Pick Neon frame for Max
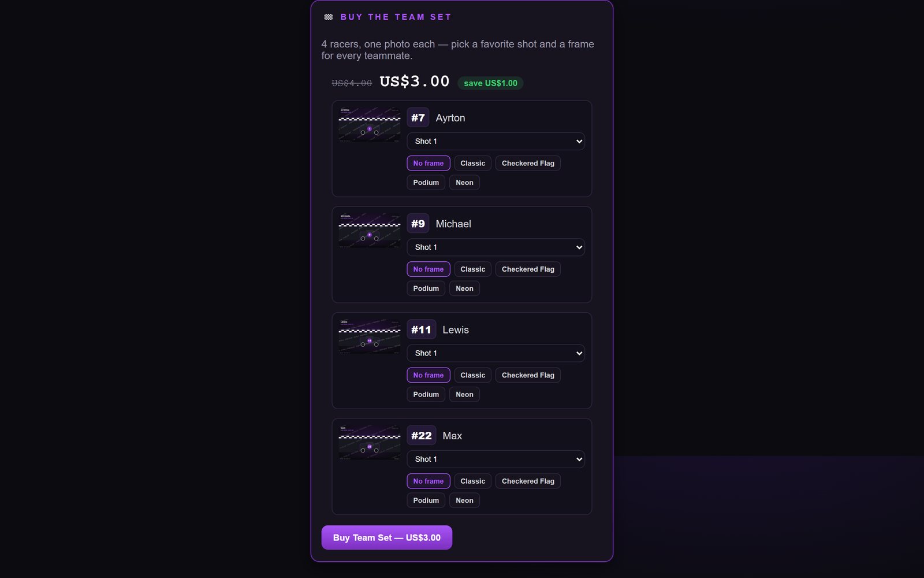 click(x=464, y=501)
